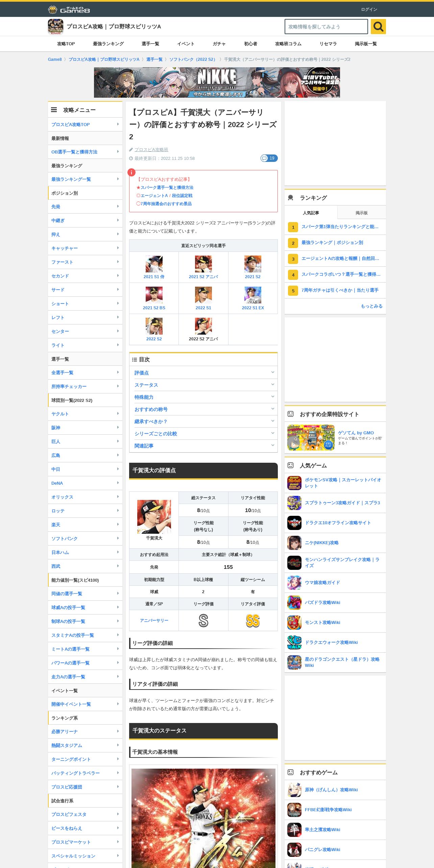Click the yellow search magnifier button
Screen dimensions: 434x868
(x=378, y=26)
